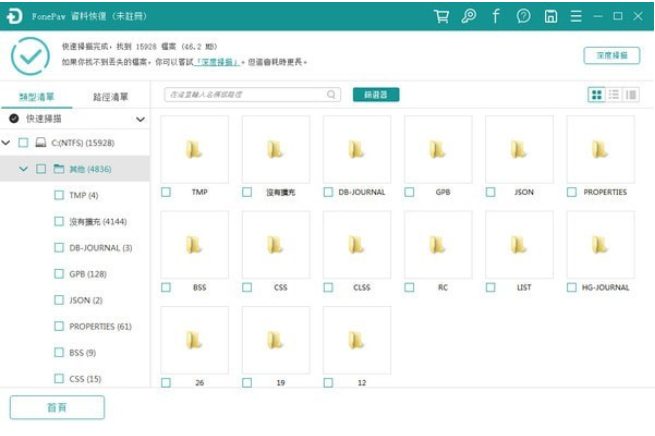The height and width of the screenshot is (436, 655).
Task: Open the RC folder thumbnail
Action: tap(438, 245)
